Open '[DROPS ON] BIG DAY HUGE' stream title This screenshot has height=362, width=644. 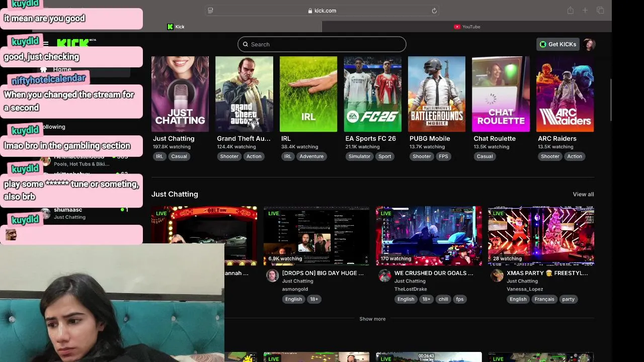[323, 273]
